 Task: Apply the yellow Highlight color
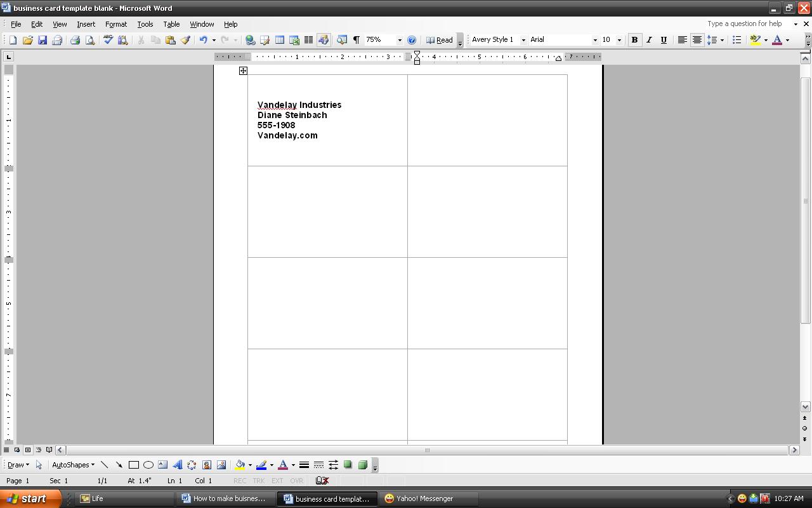[x=754, y=40]
